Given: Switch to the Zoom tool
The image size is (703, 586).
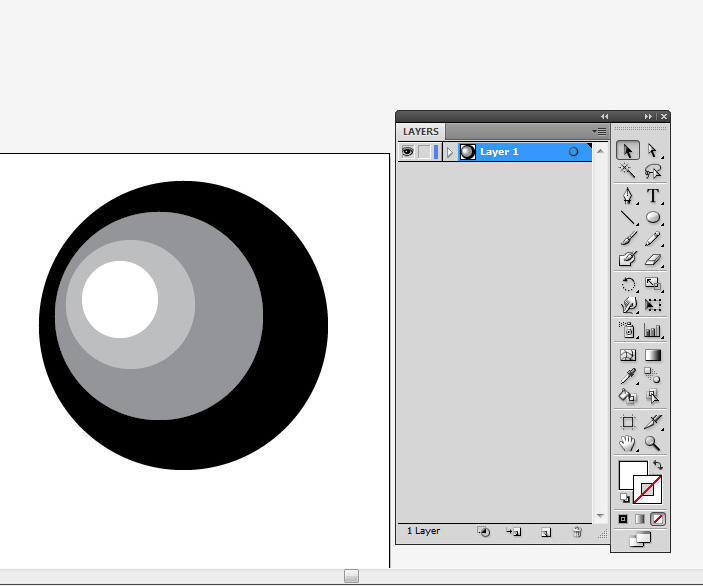Looking at the screenshot, I should 653,443.
